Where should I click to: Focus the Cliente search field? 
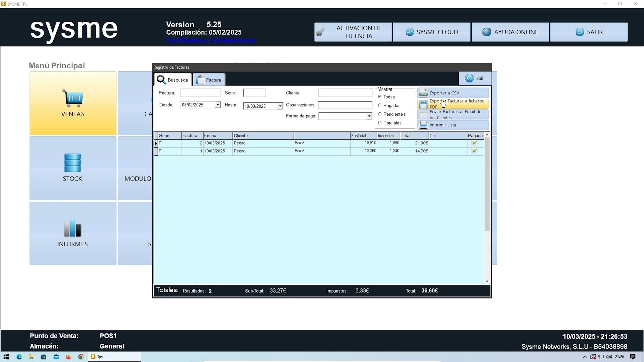tap(345, 93)
